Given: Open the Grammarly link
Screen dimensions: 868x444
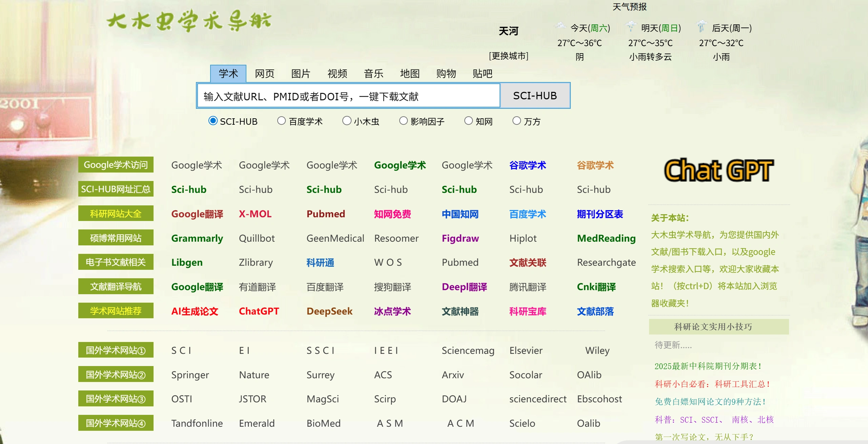Looking at the screenshot, I should 197,238.
